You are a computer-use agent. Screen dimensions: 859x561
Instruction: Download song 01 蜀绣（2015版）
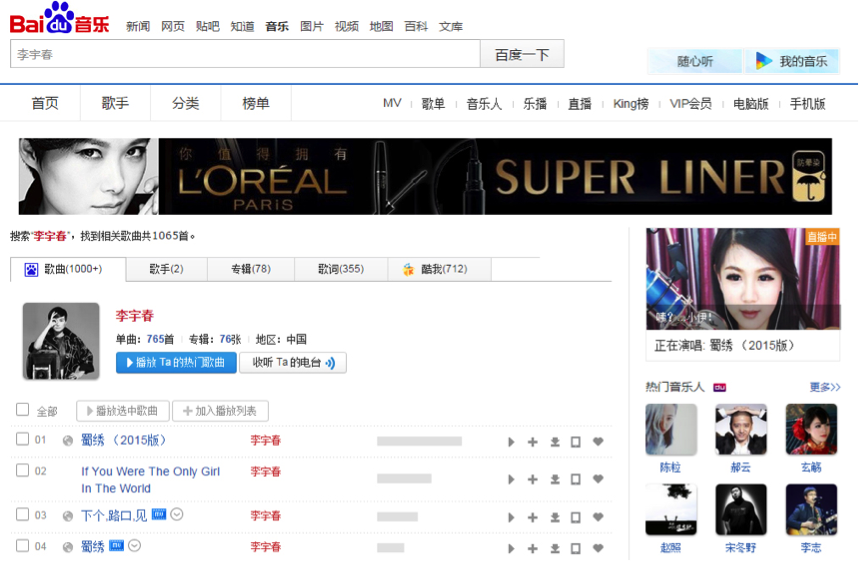click(555, 442)
